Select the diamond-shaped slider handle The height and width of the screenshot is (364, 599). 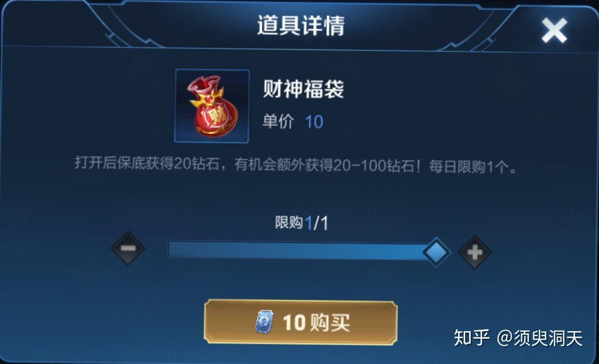(x=436, y=252)
